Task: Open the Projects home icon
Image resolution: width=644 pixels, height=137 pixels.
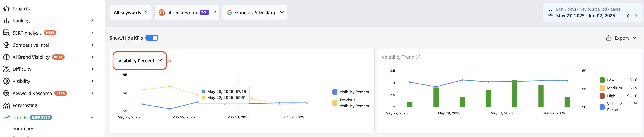Action: pyautogui.click(x=7, y=9)
